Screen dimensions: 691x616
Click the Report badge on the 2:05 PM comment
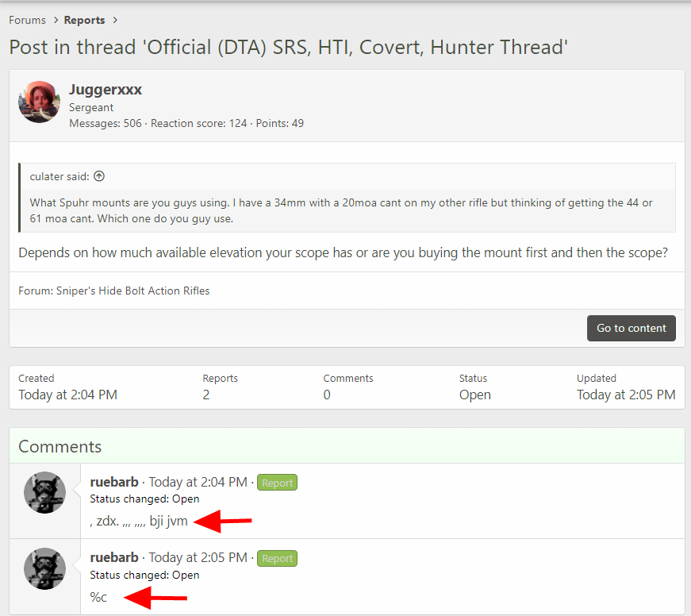click(x=277, y=559)
